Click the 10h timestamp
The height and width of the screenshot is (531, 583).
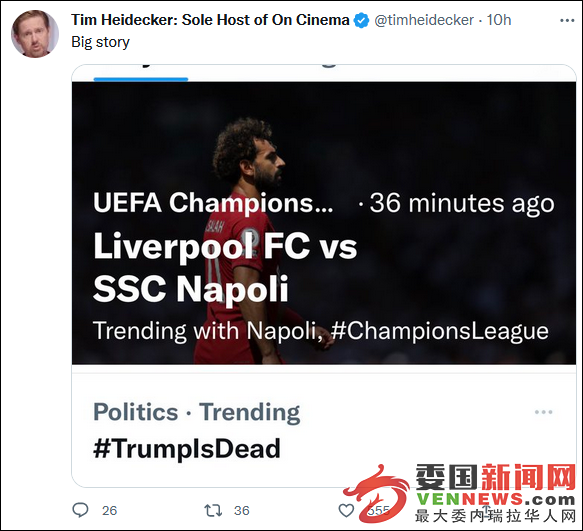[x=499, y=20]
